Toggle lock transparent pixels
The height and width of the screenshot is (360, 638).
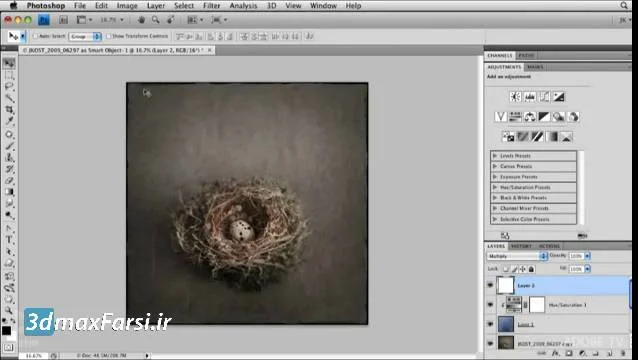[x=506, y=269]
